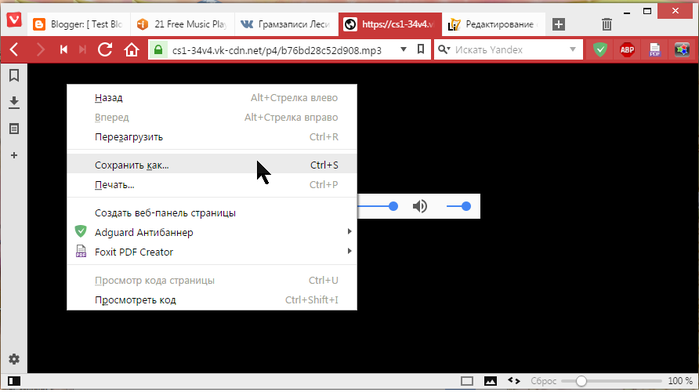Open the Downloads panel in sidebar

[x=14, y=102]
